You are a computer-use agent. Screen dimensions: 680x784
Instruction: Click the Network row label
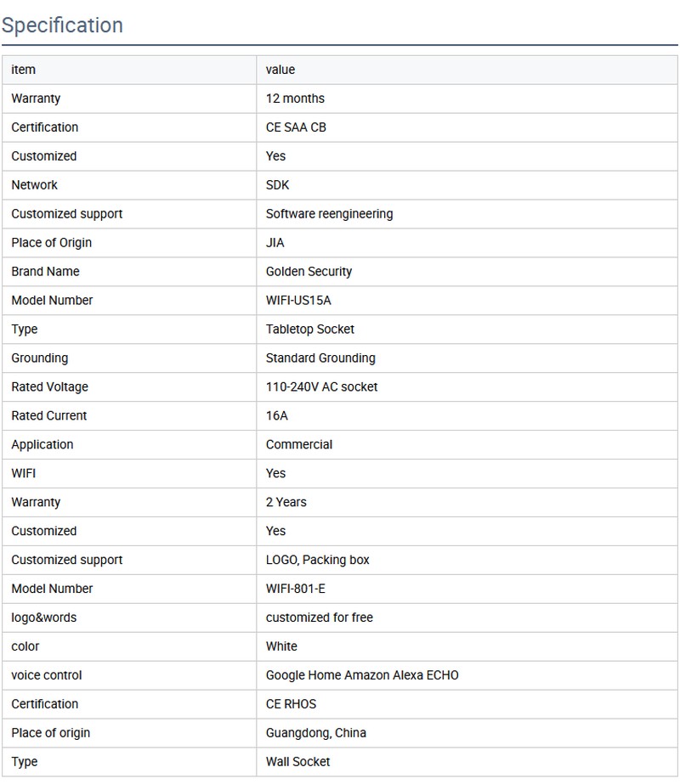35,185
